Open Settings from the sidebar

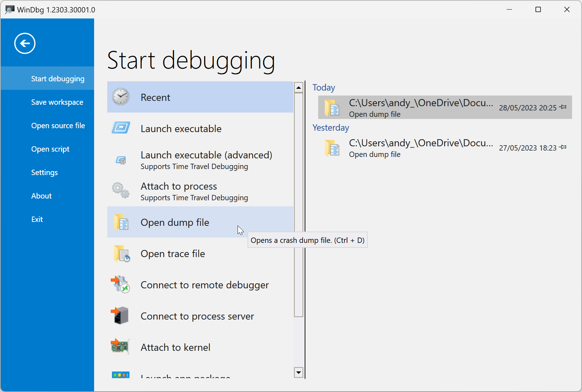tap(48, 173)
